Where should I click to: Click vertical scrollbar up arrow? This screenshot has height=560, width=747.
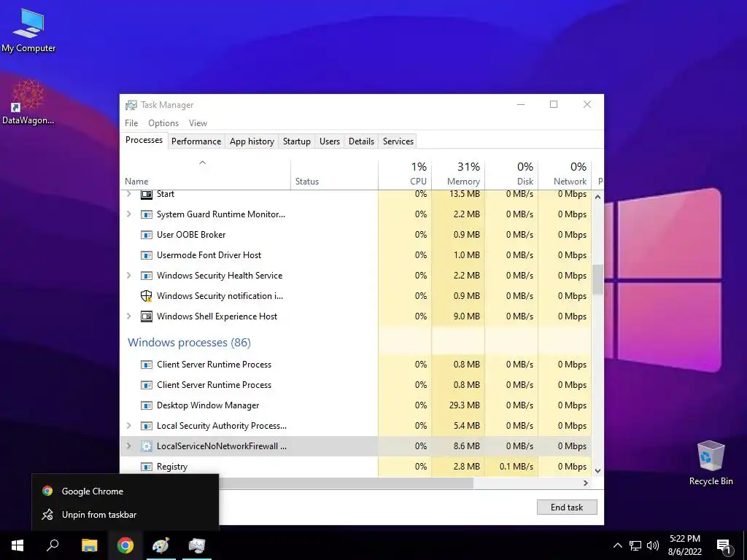click(597, 197)
